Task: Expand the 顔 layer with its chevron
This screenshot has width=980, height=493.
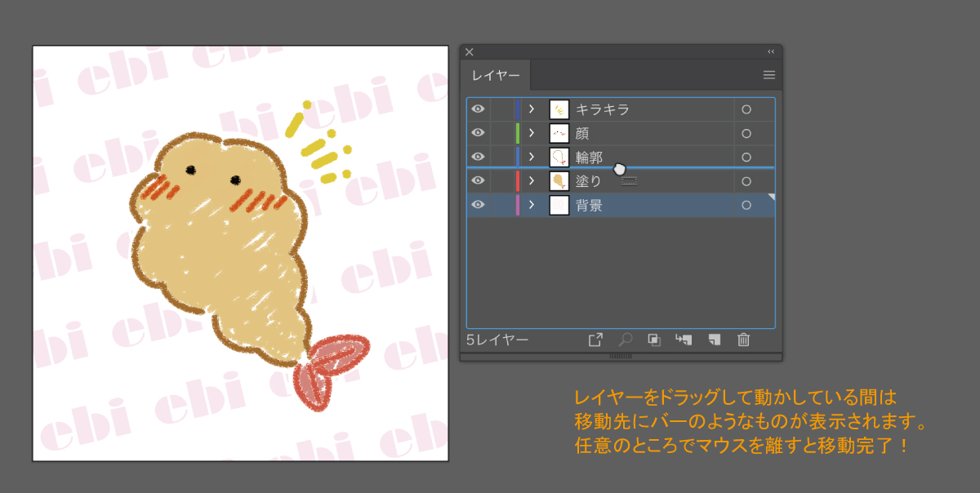Action: [x=532, y=133]
